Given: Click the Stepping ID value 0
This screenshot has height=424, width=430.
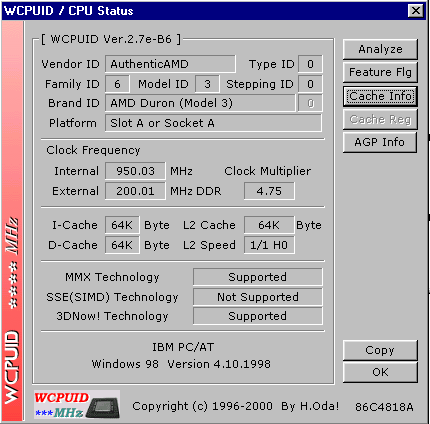Looking at the screenshot, I should pyautogui.click(x=310, y=84).
